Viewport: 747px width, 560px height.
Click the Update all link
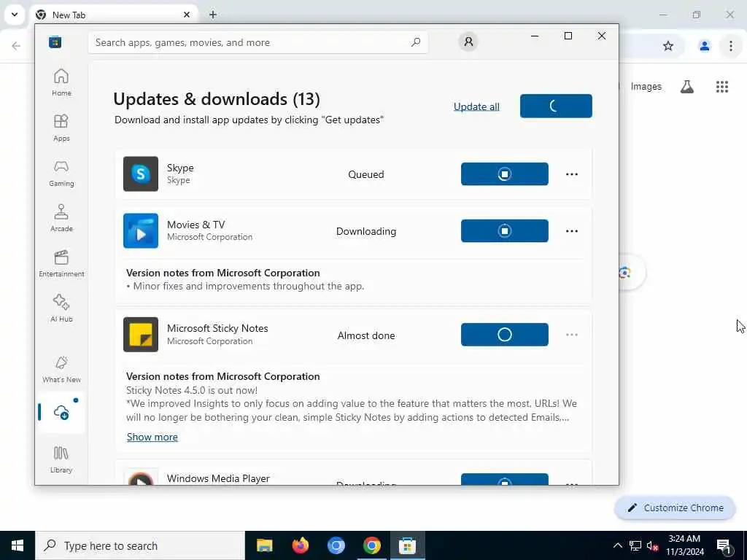476,106
